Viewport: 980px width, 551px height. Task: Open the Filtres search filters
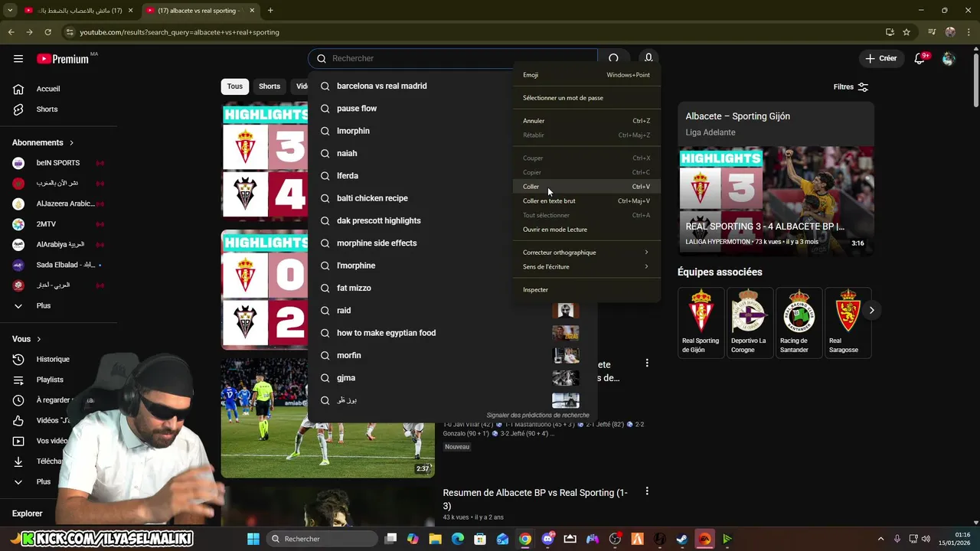coord(851,86)
